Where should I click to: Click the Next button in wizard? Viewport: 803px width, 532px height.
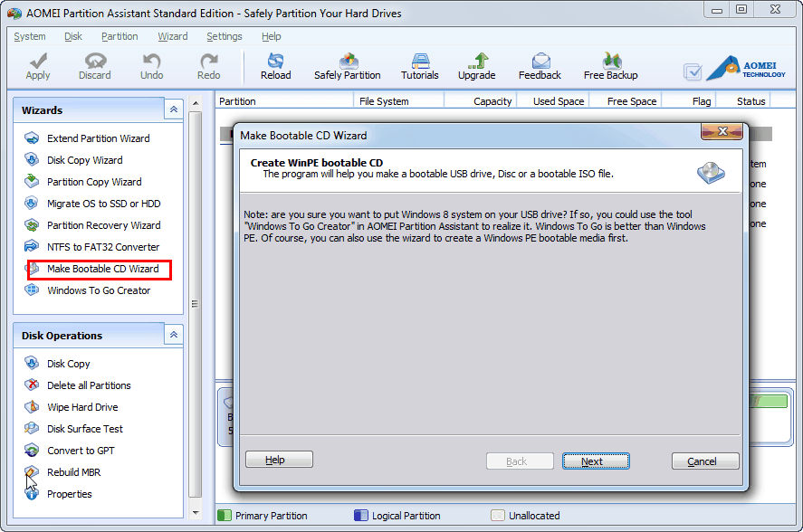click(x=596, y=461)
